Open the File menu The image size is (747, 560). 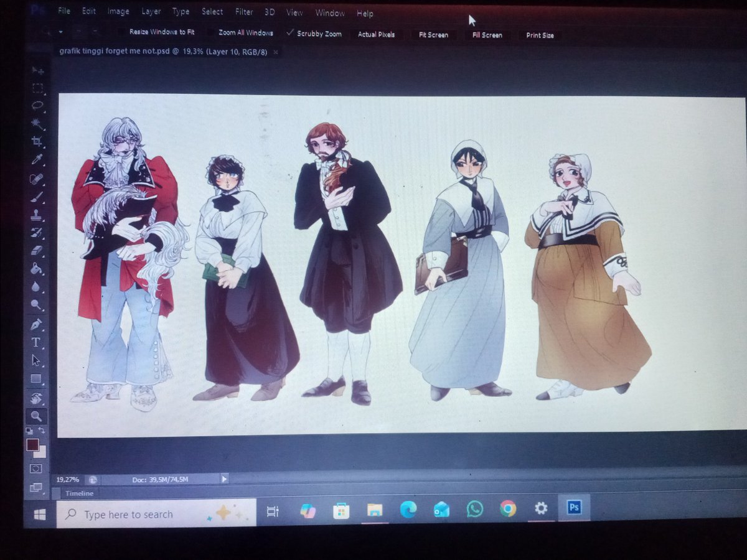pyautogui.click(x=64, y=11)
